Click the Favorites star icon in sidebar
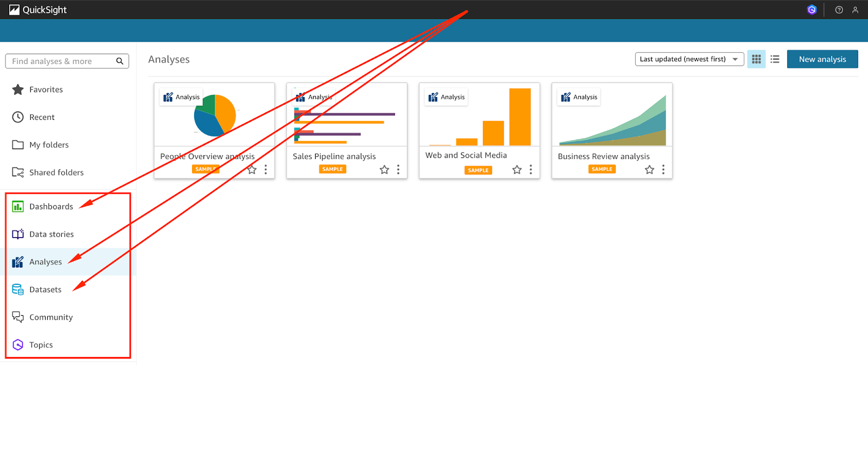 18,90
